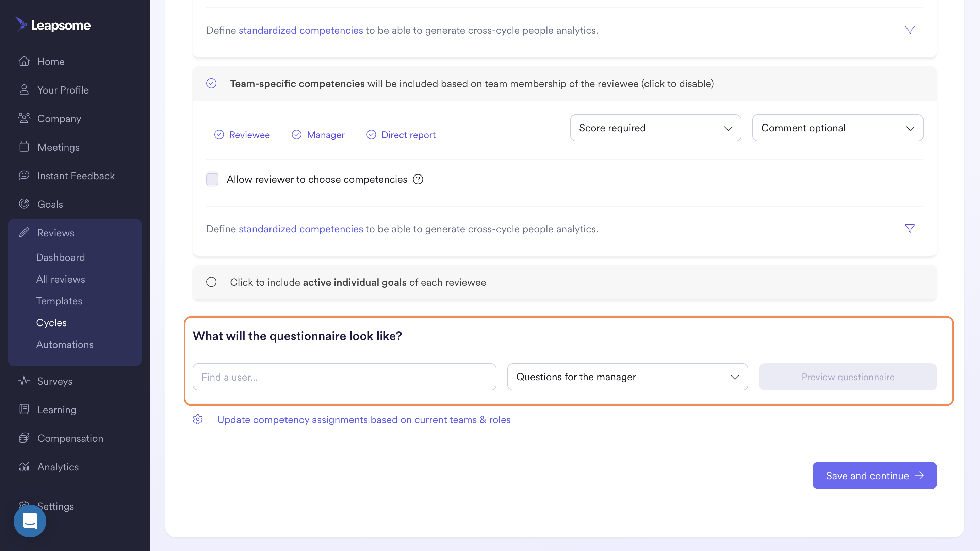Viewport: 980px width, 551px height.
Task: Click the Company people icon
Action: [24, 118]
